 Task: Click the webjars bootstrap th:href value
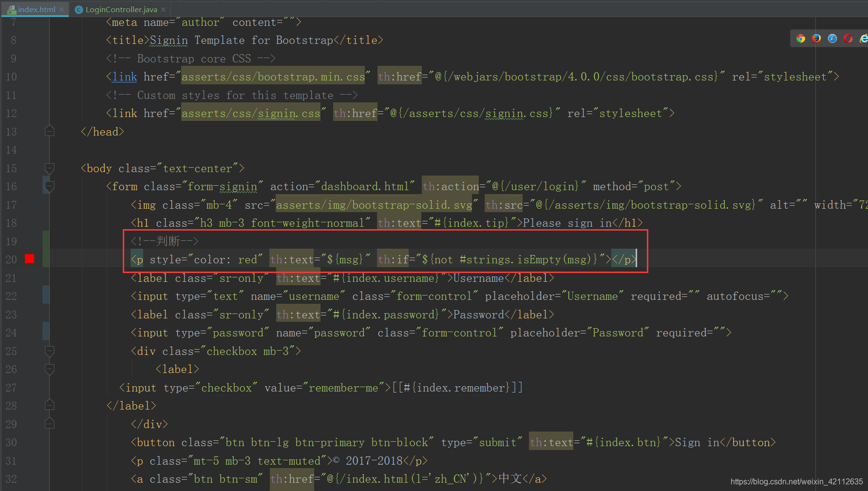(x=577, y=77)
